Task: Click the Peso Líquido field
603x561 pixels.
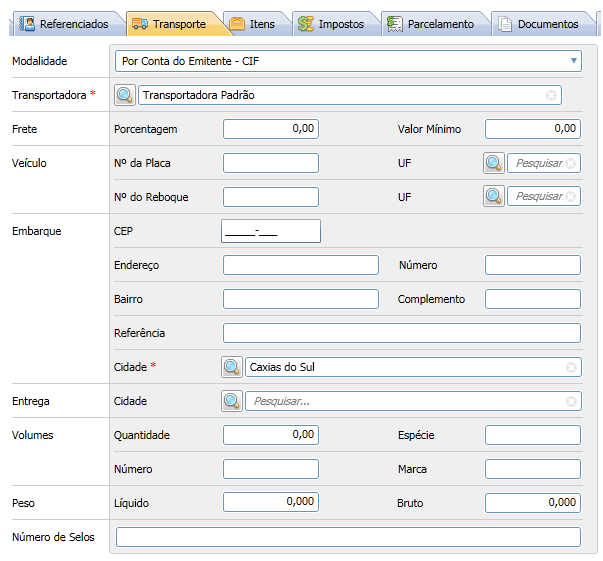Action: pyautogui.click(x=271, y=502)
